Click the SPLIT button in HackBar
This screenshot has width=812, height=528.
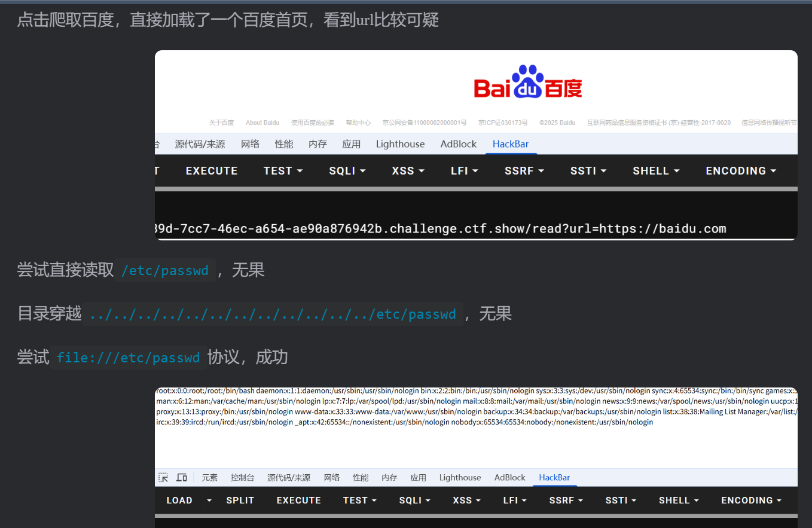(240, 500)
